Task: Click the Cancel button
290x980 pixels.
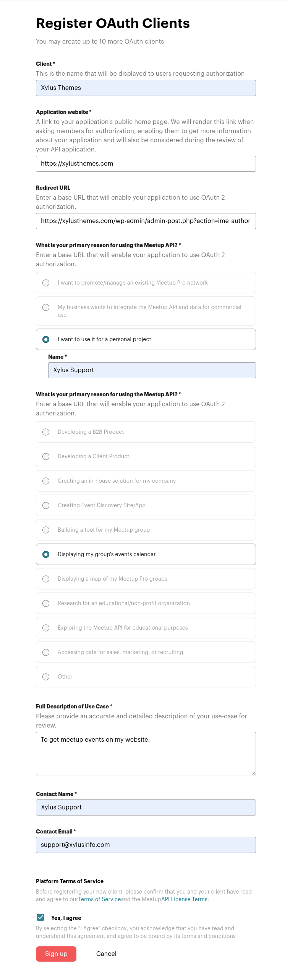Action: [106, 954]
